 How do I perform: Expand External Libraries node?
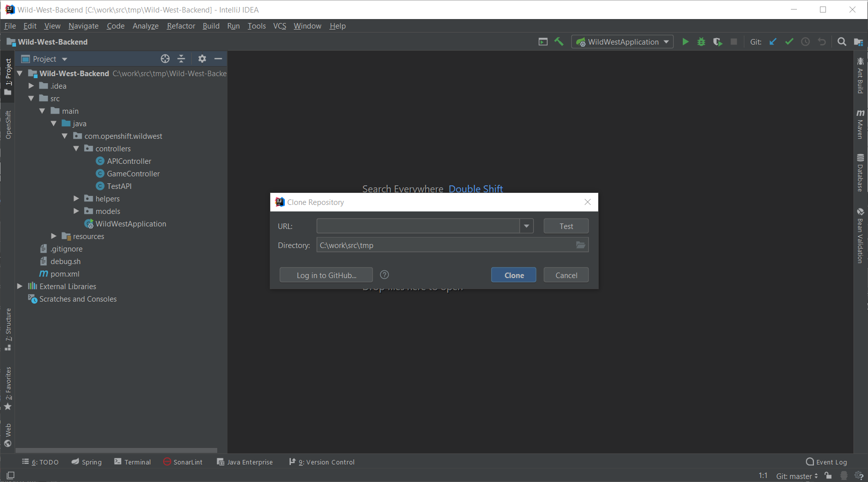click(x=20, y=286)
